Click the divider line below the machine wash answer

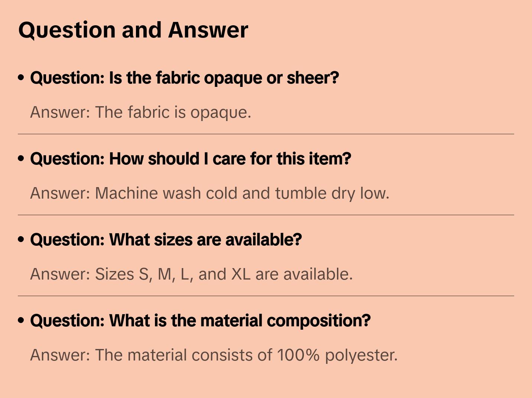point(266,215)
